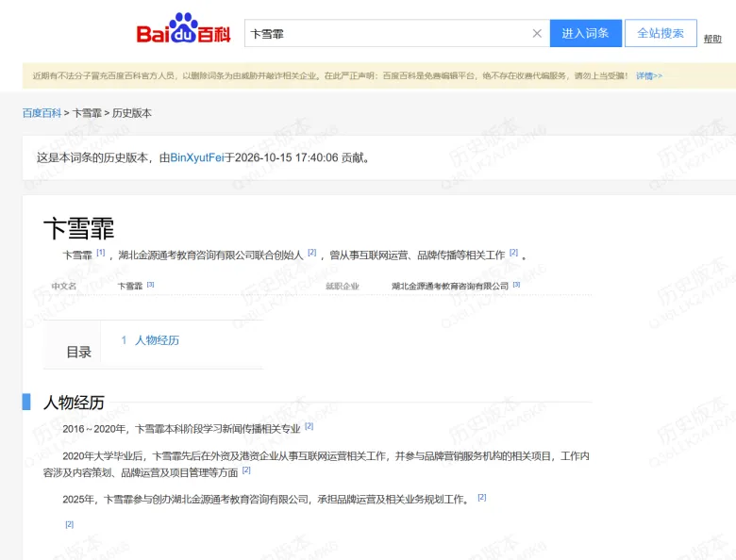
Task: Click the 湖北金源通考教育咨询有限公司 value in the info box
Action: point(450,286)
